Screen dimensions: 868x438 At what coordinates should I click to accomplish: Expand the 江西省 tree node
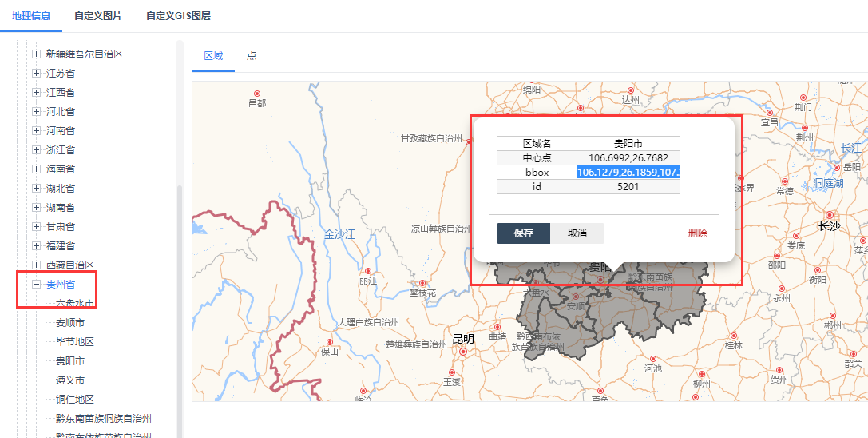pos(37,92)
